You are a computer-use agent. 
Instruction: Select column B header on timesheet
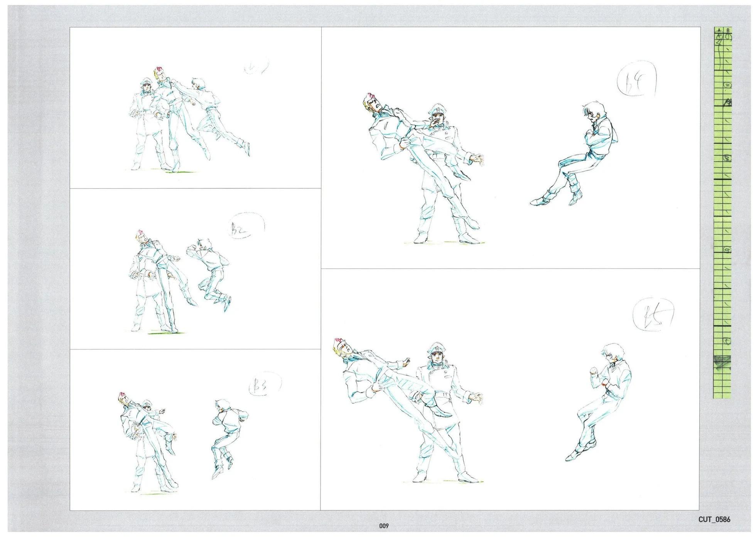pyautogui.click(x=727, y=30)
